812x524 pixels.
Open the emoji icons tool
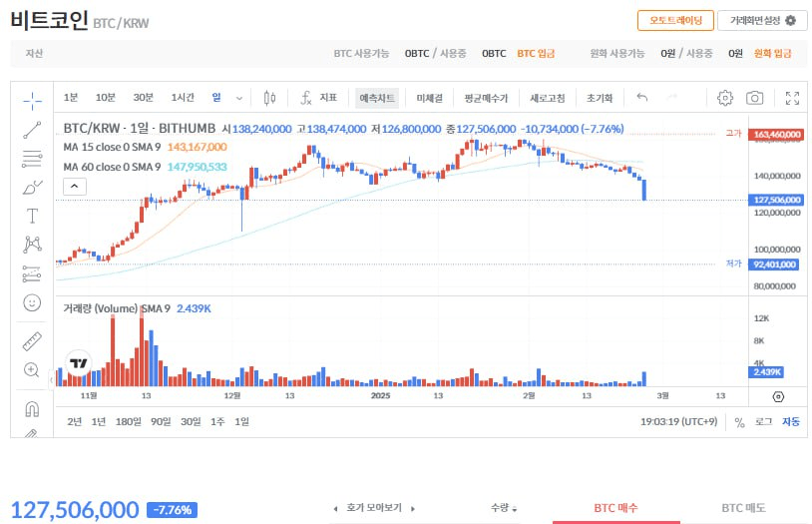[x=32, y=302]
